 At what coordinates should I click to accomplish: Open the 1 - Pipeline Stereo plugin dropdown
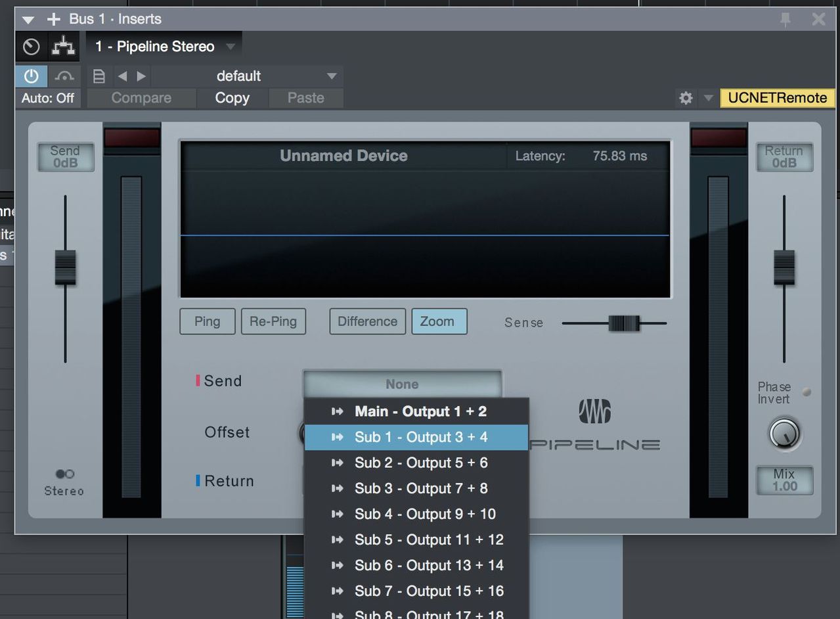[x=164, y=47]
